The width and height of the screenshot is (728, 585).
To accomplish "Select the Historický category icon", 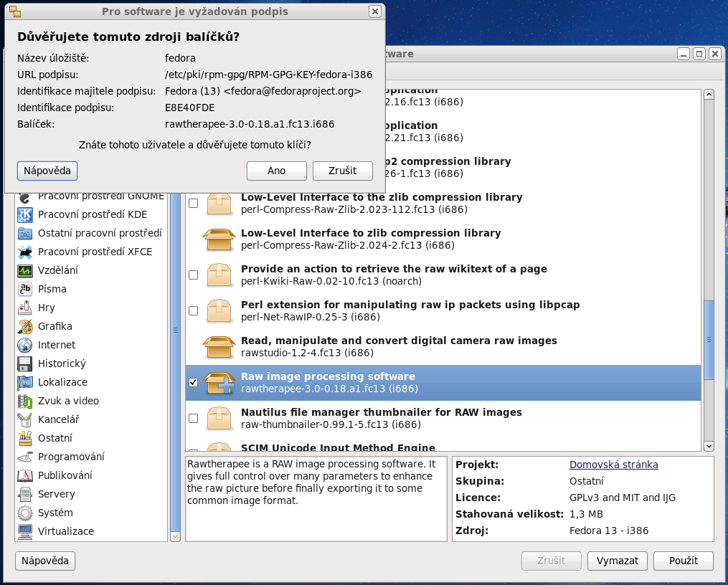I will click(x=25, y=363).
